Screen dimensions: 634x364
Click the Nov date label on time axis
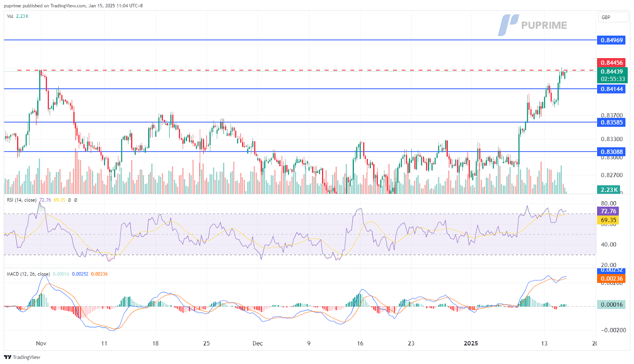[41, 343]
